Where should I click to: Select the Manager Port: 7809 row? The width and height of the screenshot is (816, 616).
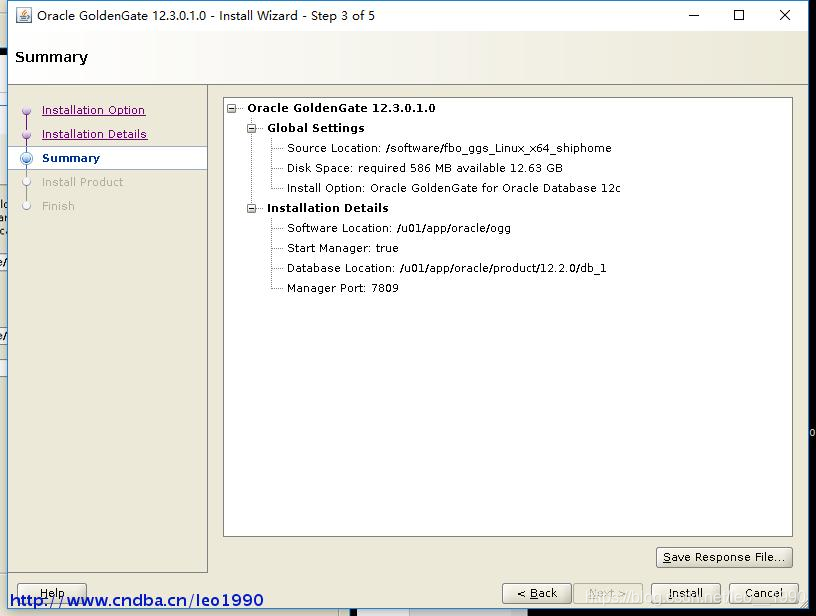coord(342,288)
